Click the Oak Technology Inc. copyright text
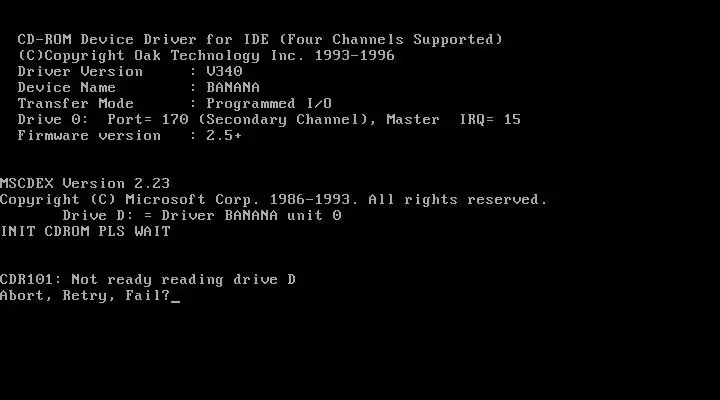Image resolution: width=720 pixels, height=400 pixels. tap(219, 56)
